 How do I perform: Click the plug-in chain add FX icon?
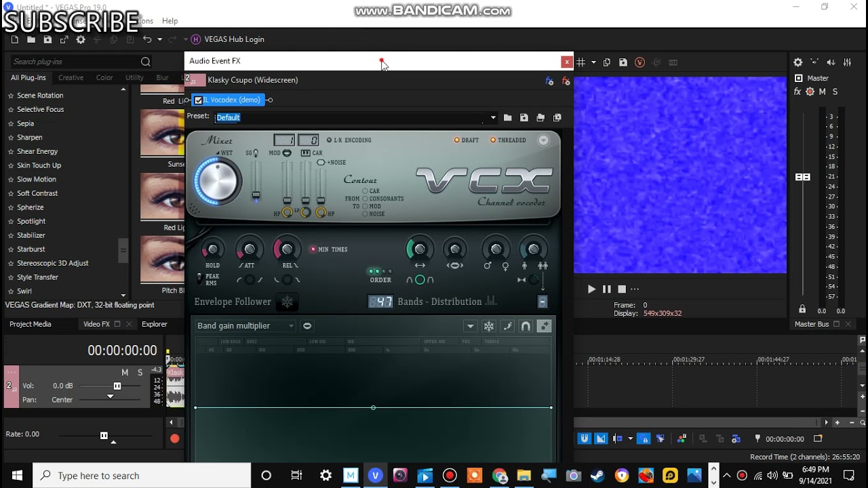click(x=549, y=81)
